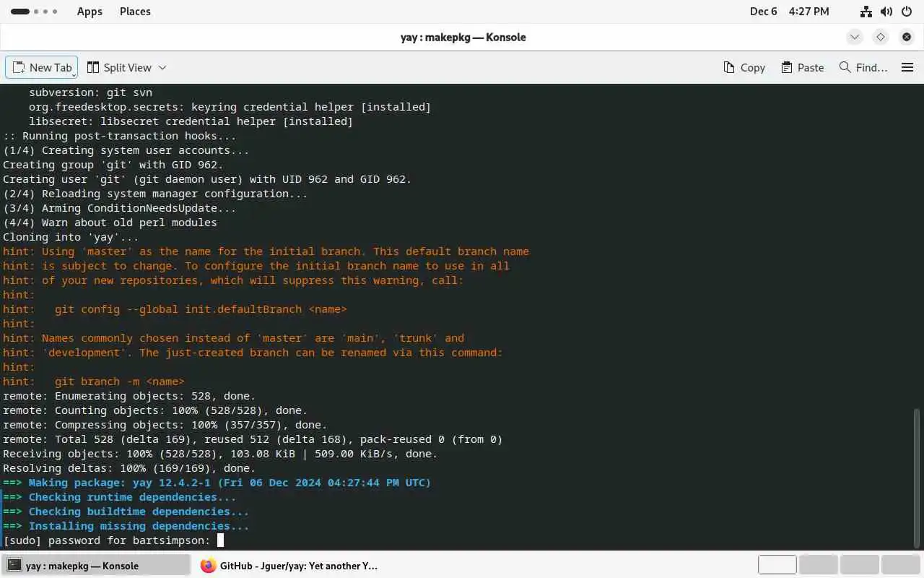Select the third workspace in the switcher
The height and width of the screenshot is (578, 924).
click(859, 564)
